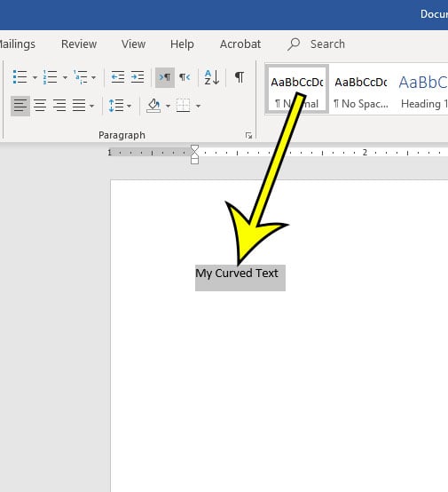Open the Bullets dropdown arrow
The image size is (448, 492).
coord(35,77)
